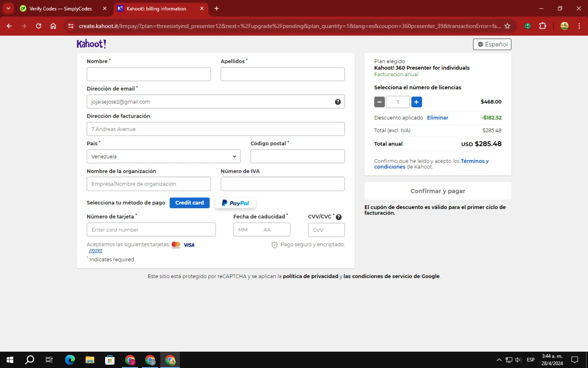Image resolution: width=588 pixels, height=368 pixels.
Task: Switch to Verify Codes — SimplyCodes tab
Action: click(x=61, y=8)
